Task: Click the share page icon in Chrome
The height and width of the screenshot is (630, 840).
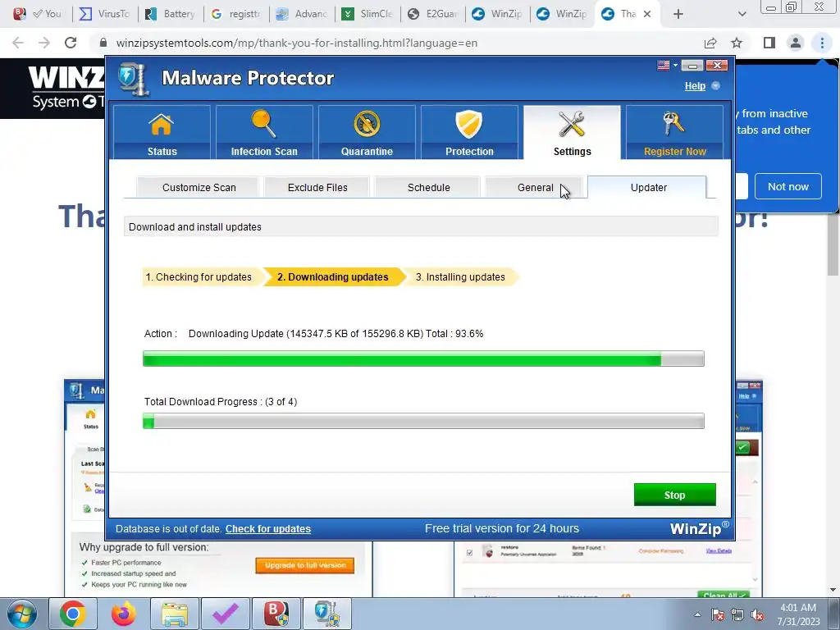Action: [x=710, y=43]
